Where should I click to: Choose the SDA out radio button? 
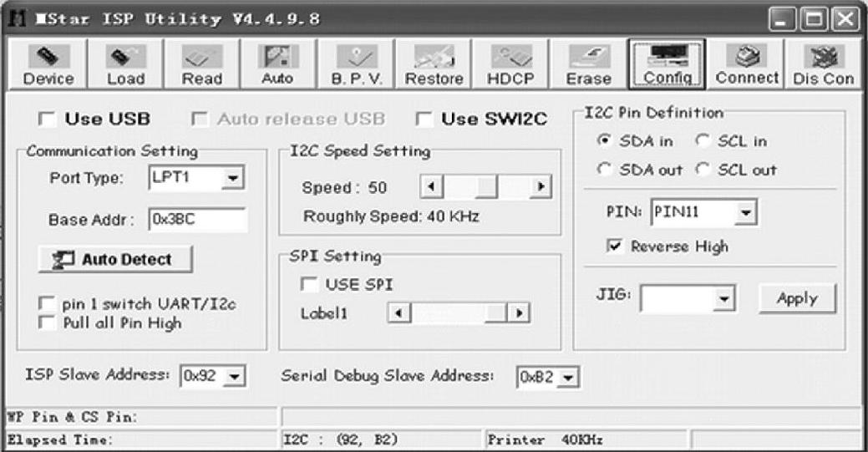tap(605, 169)
